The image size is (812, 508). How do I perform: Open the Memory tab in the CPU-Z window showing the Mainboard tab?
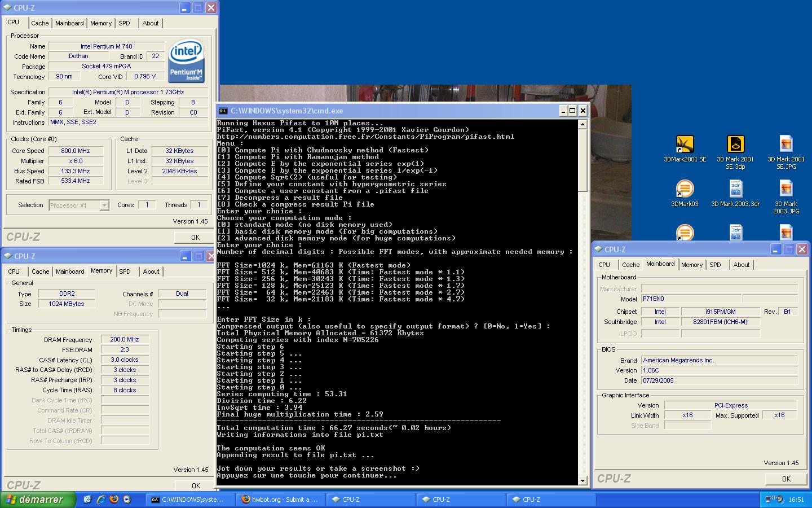(692, 265)
